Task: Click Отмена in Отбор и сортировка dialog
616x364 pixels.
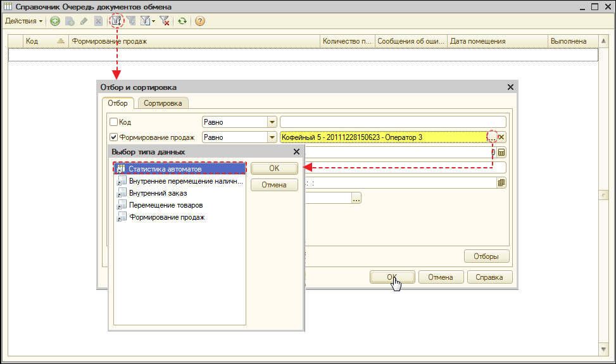Action: [441, 277]
